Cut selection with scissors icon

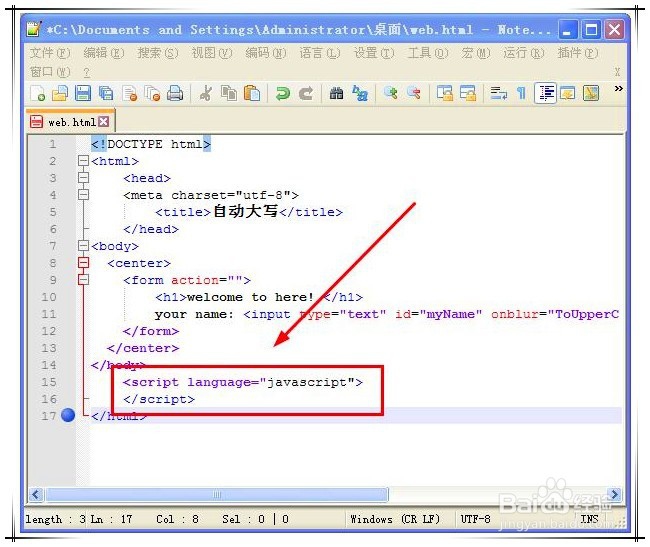pos(205,93)
